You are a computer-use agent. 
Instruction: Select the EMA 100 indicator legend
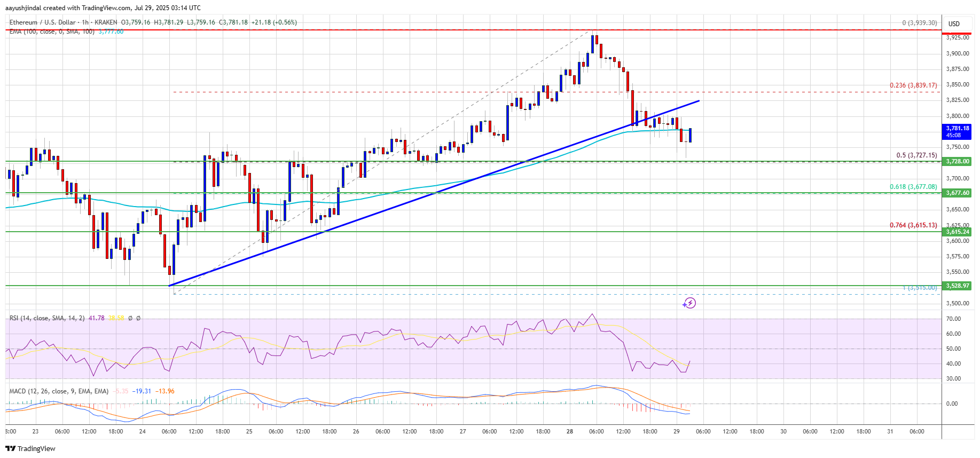click(x=51, y=32)
